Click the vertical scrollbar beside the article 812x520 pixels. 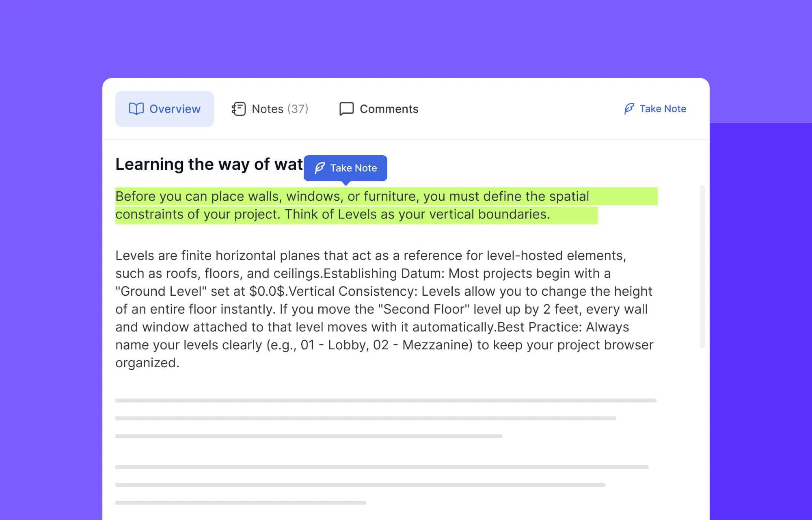(x=702, y=266)
